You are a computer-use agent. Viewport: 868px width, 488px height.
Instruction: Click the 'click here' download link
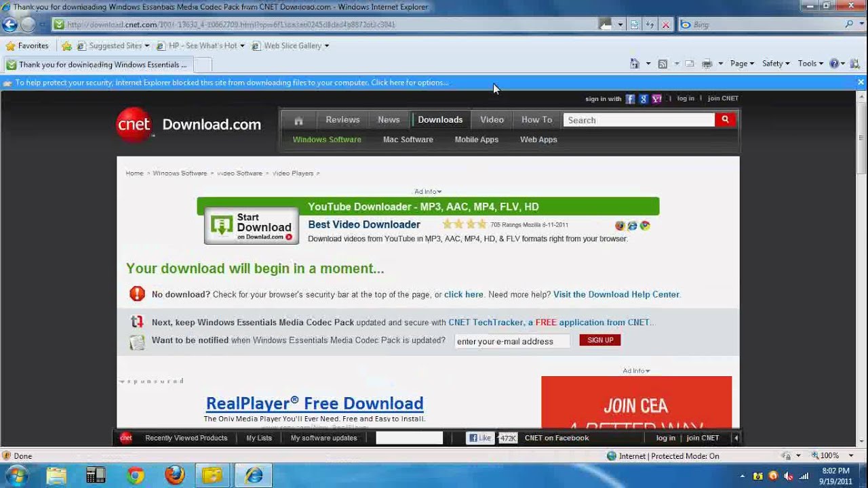[x=464, y=295]
